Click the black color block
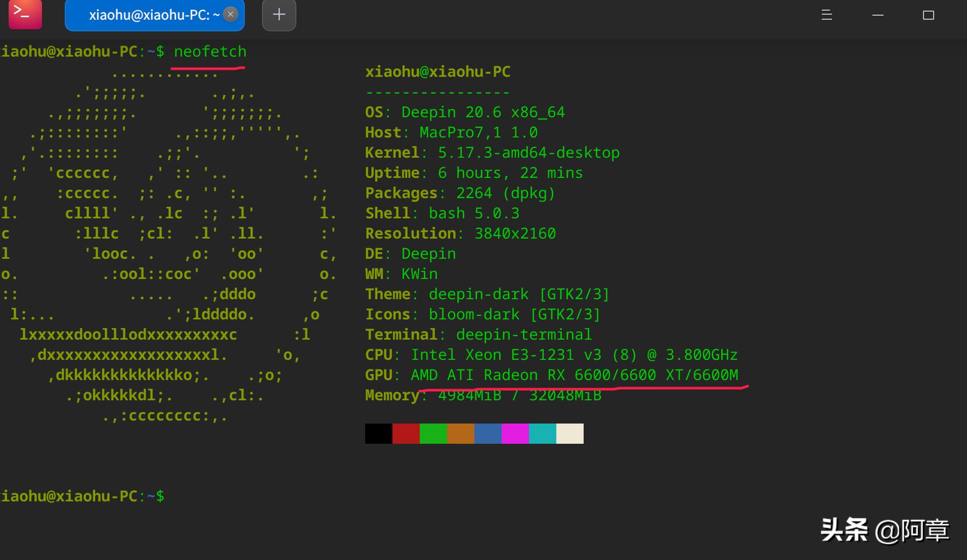The height and width of the screenshot is (560, 967). [x=378, y=434]
